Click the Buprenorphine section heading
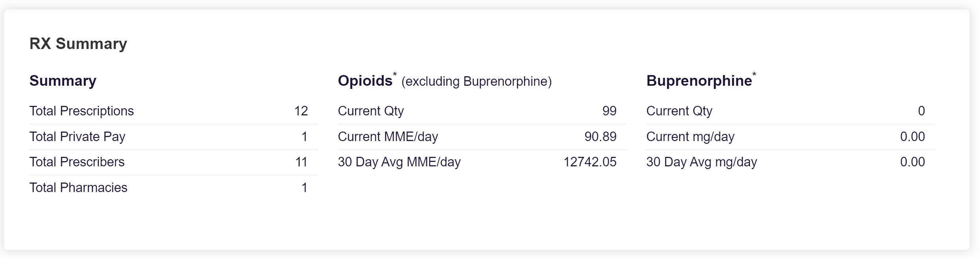 [x=699, y=81]
